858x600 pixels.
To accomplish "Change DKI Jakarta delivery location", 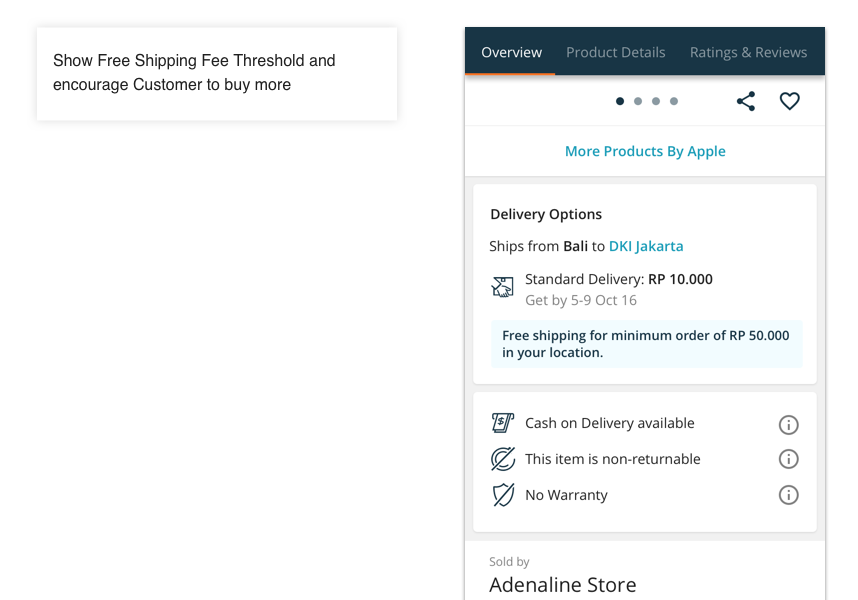I will tap(646, 246).
